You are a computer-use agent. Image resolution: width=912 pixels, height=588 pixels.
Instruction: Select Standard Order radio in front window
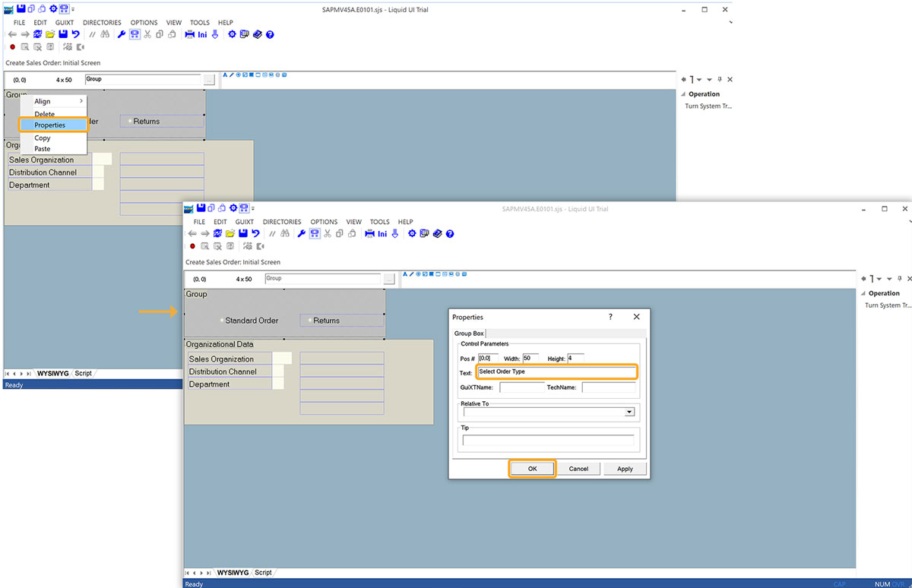tap(222, 321)
